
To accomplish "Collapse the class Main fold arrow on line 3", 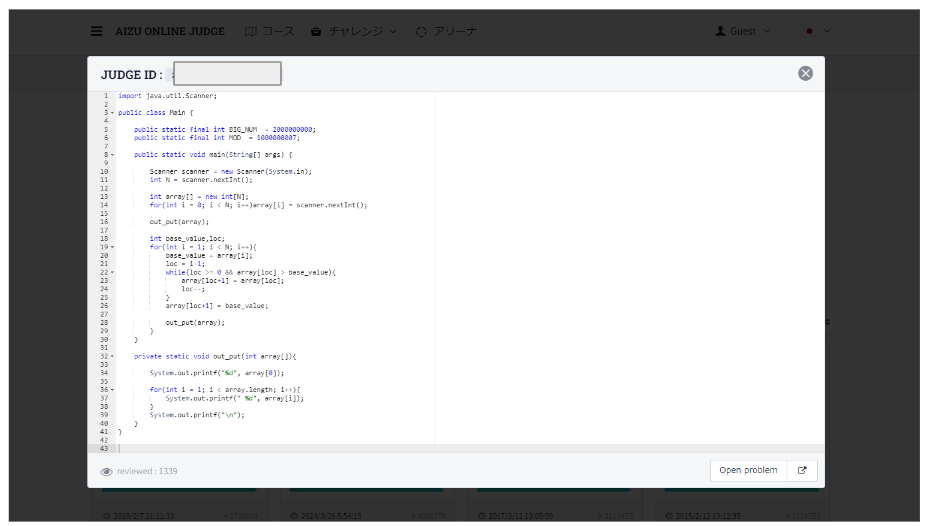I will (112, 113).
